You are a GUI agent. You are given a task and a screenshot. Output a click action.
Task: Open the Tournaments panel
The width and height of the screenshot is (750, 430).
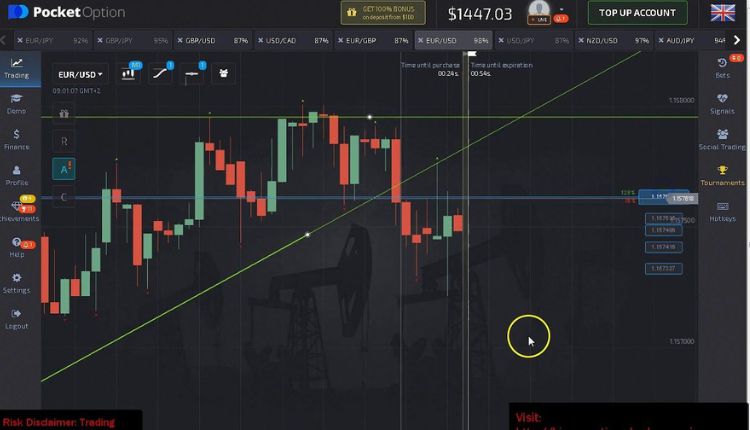coord(722,175)
